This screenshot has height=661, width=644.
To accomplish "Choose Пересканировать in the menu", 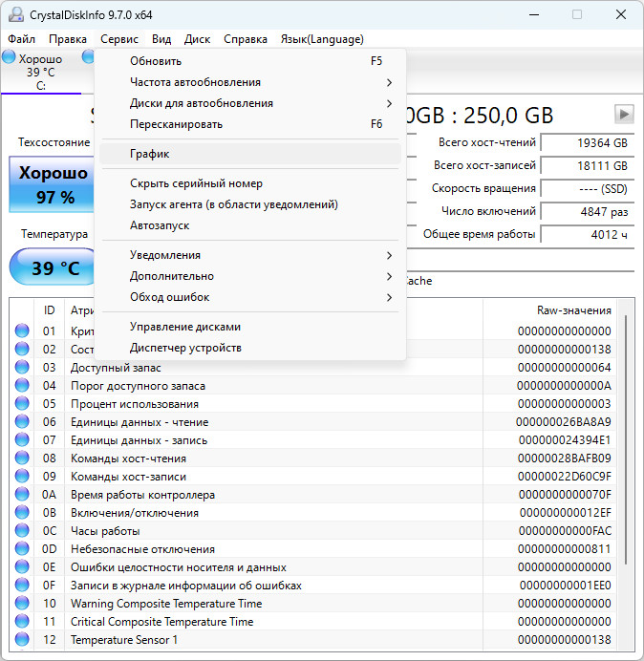I will (x=250, y=124).
